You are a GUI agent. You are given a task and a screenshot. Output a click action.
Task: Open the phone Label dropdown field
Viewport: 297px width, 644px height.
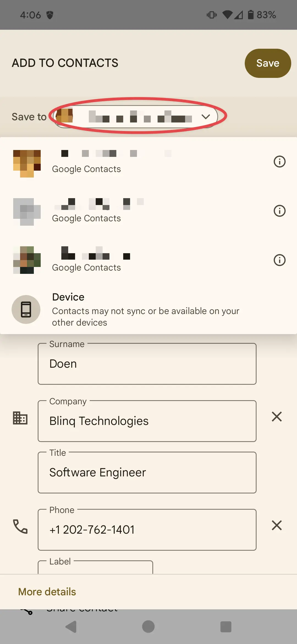click(95, 567)
